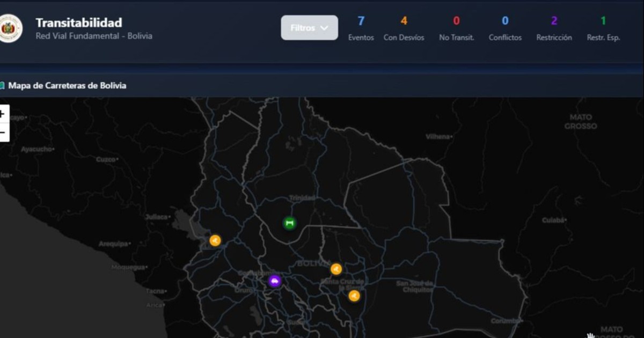Image resolution: width=644 pixels, height=338 pixels.
Task: Zoom in the map with plus button
Action: pos(2,114)
